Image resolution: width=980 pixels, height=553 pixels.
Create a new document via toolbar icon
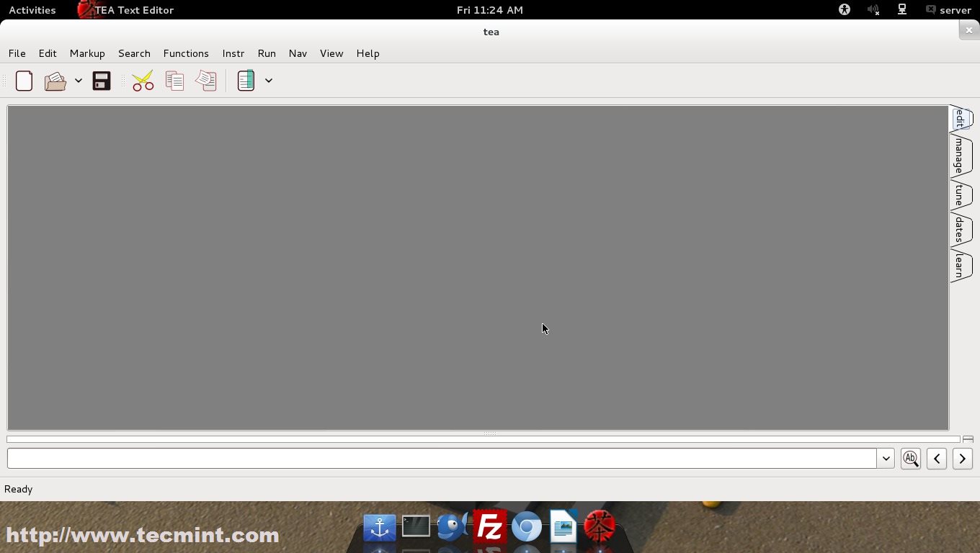(24, 81)
